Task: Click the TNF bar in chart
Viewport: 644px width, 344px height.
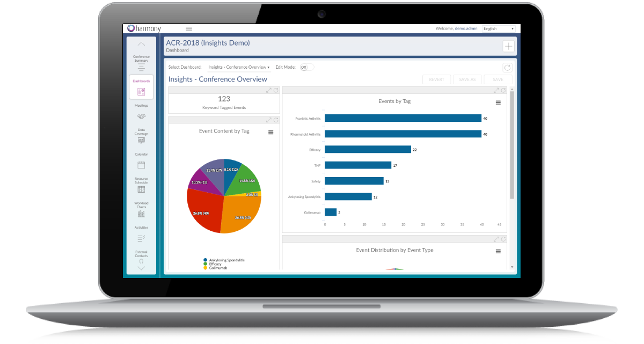Action: (x=358, y=165)
